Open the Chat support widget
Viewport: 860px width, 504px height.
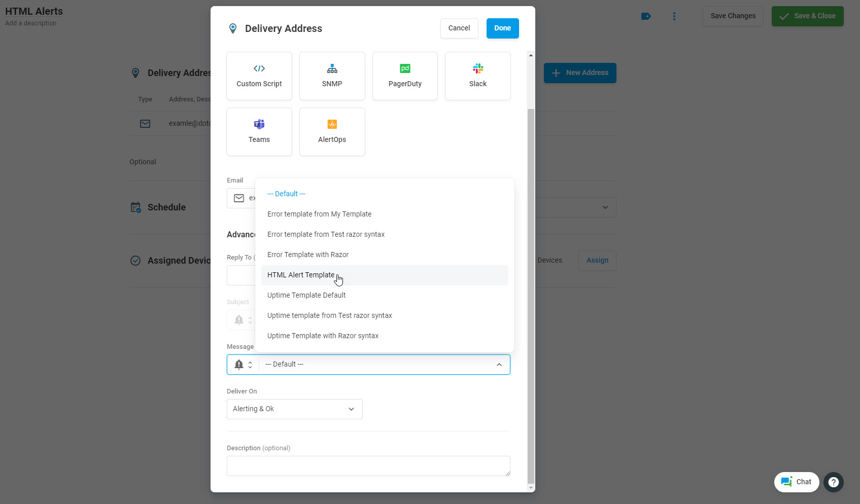[x=796, y=482]
